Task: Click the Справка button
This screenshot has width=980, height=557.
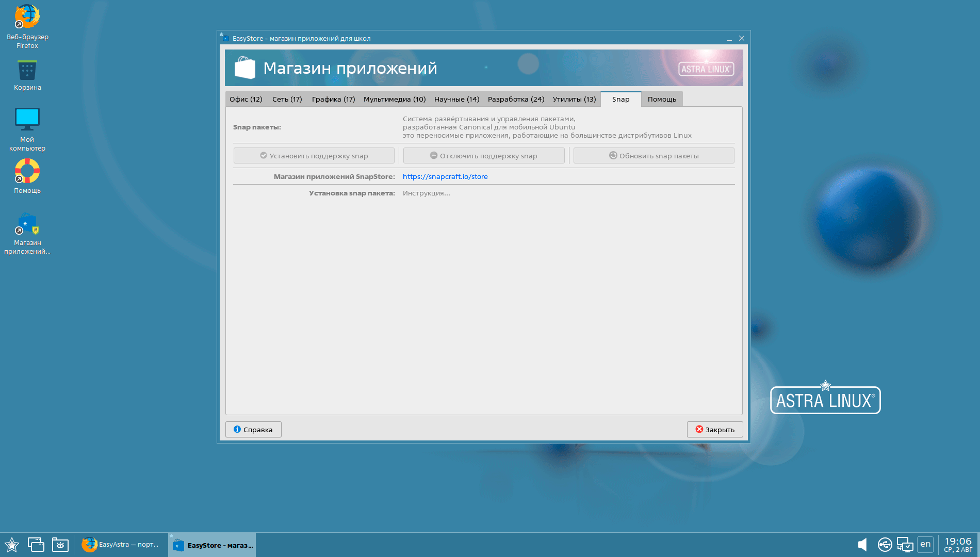Action: click(x=253, y=430)
